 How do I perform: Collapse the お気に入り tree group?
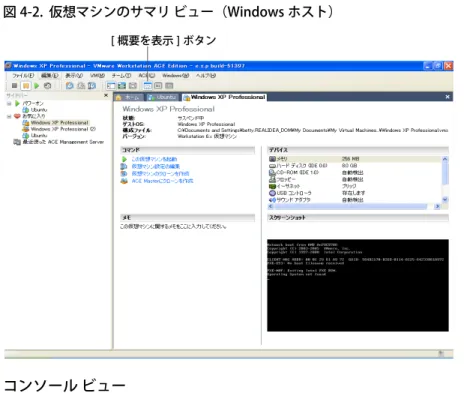9,116
